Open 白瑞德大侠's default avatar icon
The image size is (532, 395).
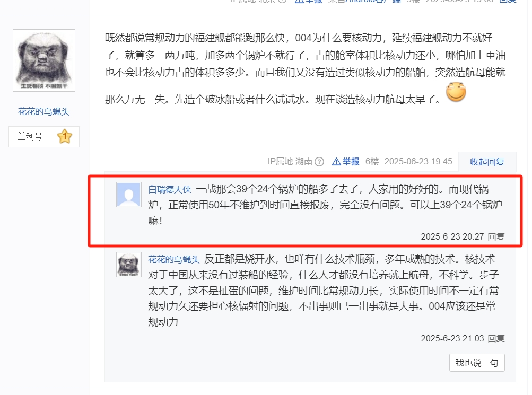[x=129, y=195]
